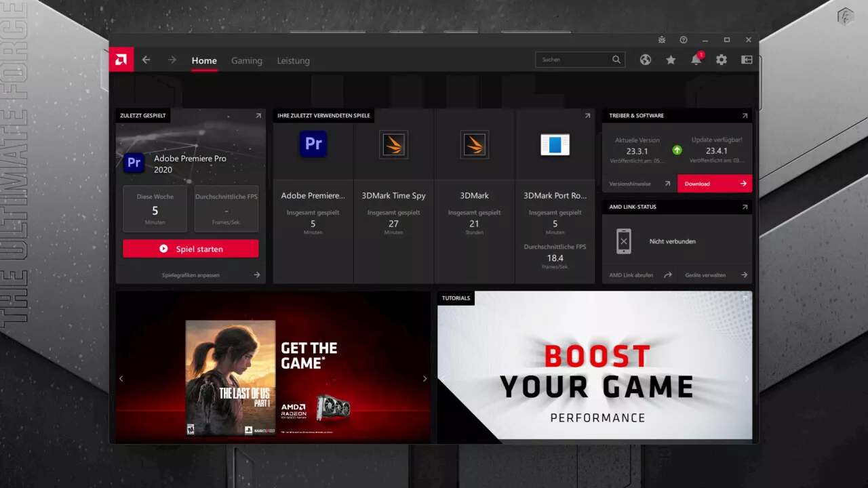This screenshot has width=868, height=488.
Task: Open the Gaming tab
Action: coord(247,60)
